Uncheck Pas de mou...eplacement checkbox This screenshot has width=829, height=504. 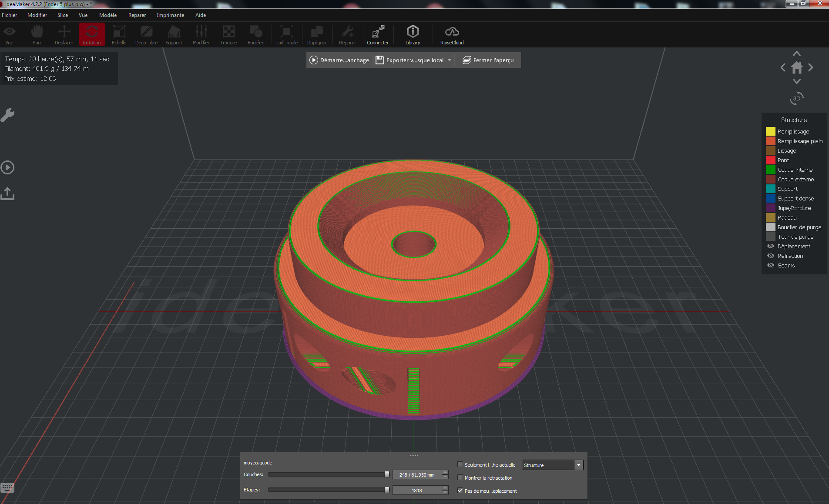pos(460,491)
